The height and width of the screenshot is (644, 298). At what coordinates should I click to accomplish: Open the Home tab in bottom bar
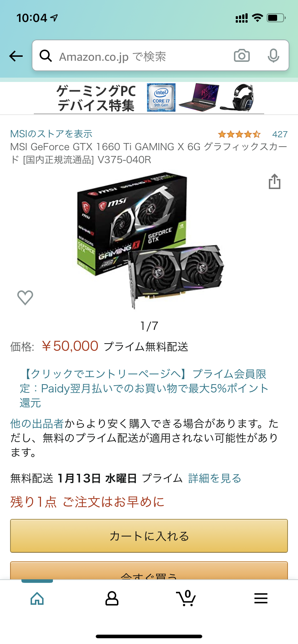(37, 598)
